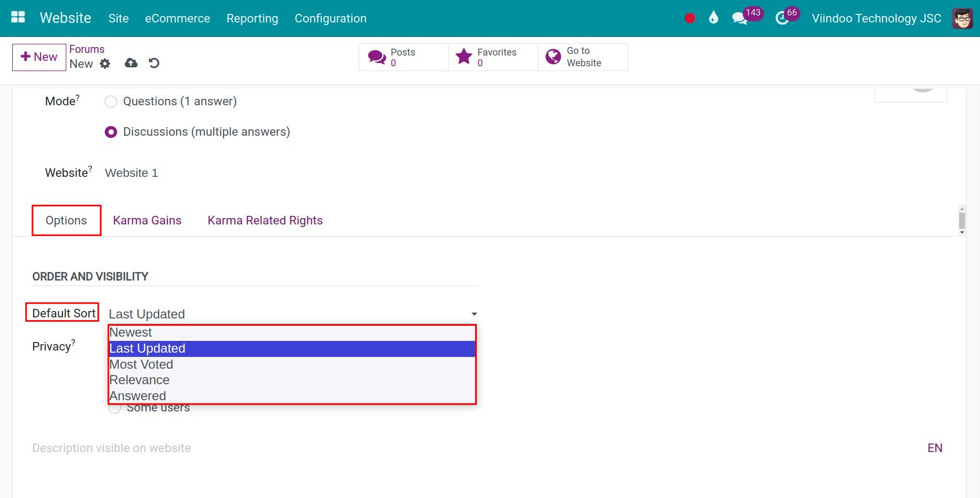
Task: Click the red recording indicator icon
Action: (x=690, y=18)
